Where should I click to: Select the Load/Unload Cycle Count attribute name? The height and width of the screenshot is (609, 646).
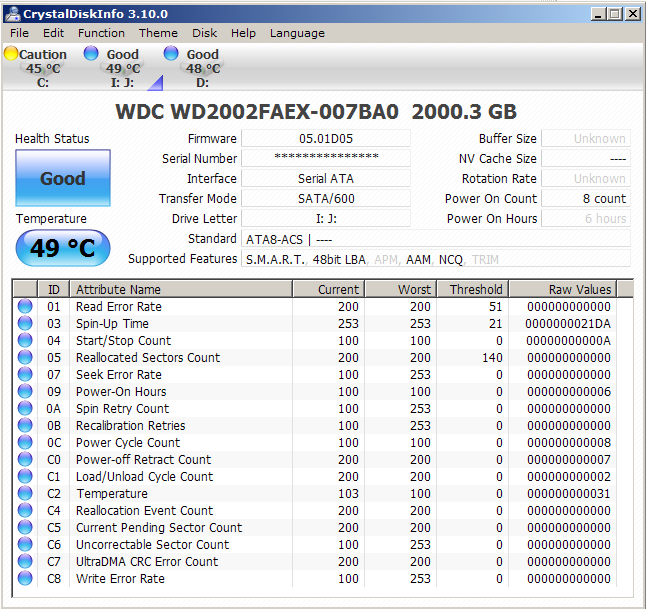point(145,477)
